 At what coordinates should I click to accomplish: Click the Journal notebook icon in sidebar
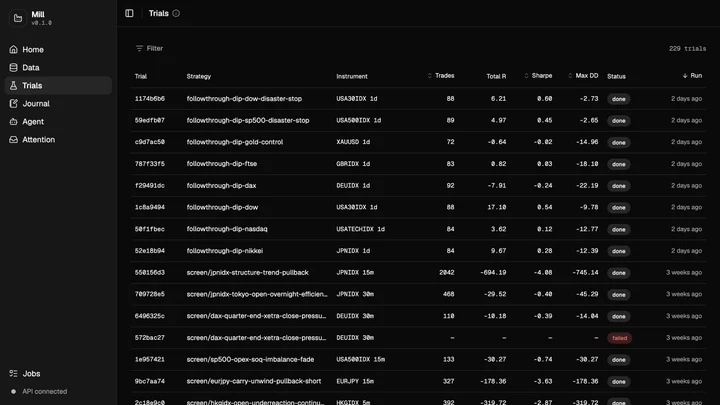click(13, 103)
